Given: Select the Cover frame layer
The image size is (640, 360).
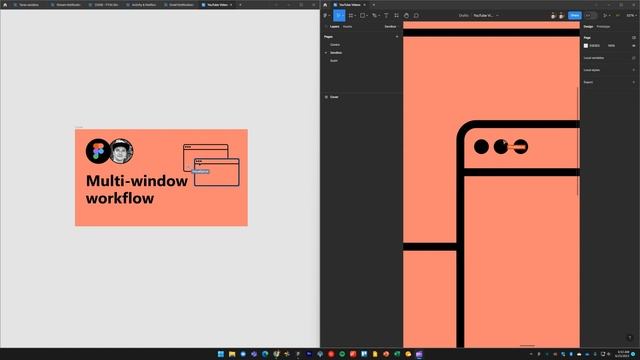Looking at the screenshot, I should [x=334, y=97].
